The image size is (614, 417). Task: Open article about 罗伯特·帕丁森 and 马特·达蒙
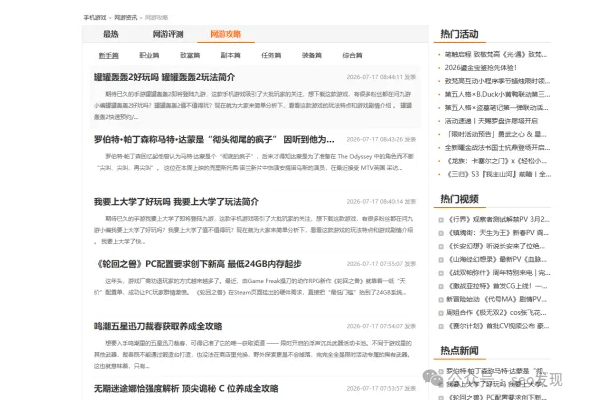point(214,139)
